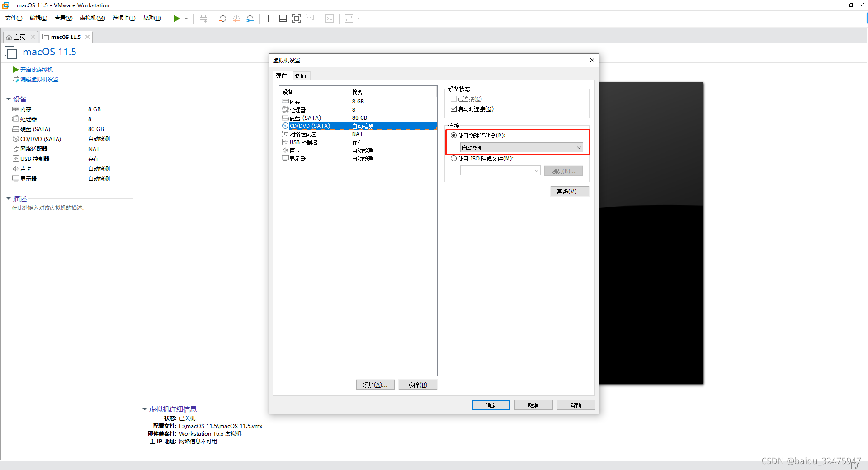This screenshot has height=470, width=868.
Task: Click the enter full screen mode icon
Action: coord(297,19)
